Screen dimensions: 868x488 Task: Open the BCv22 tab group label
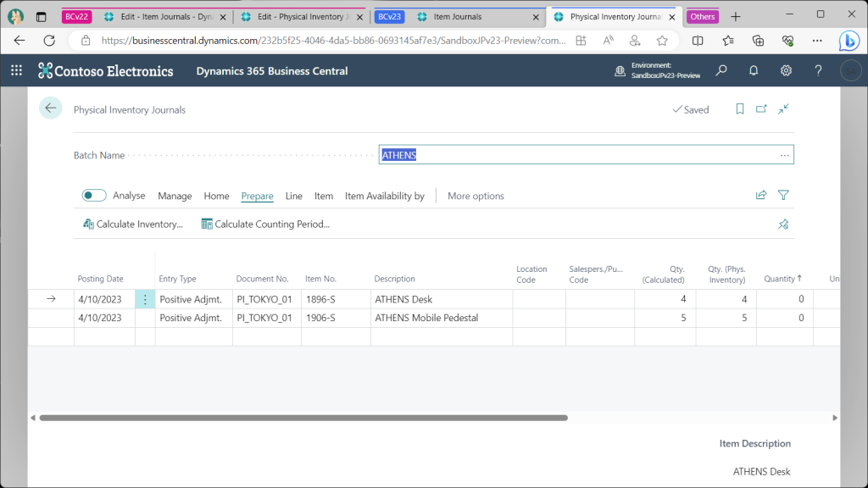click(x=76, y=17)
